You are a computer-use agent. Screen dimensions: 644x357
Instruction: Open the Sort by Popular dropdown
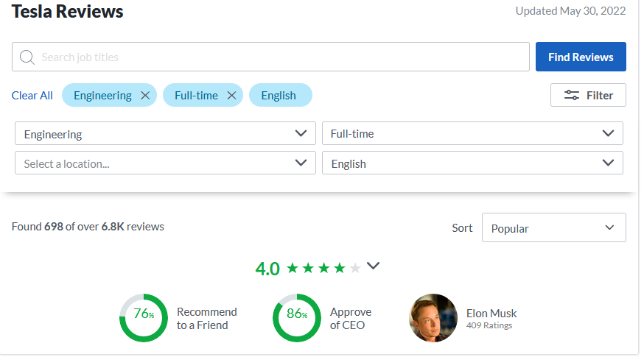pos(553,228)
